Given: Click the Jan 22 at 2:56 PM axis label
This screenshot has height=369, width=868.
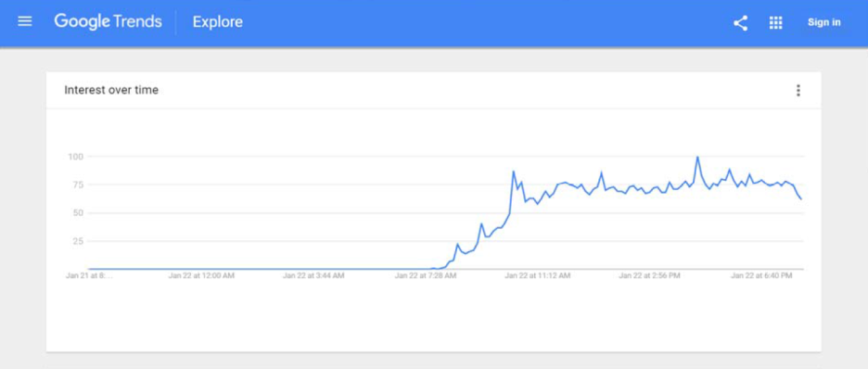Looking at the screenshot, I should click(x=649, y=275).
